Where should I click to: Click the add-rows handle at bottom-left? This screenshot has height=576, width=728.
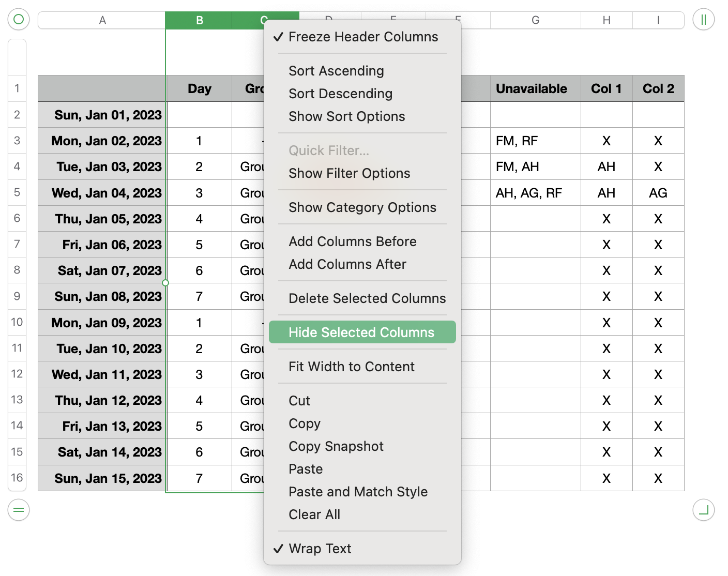(19, 510)
